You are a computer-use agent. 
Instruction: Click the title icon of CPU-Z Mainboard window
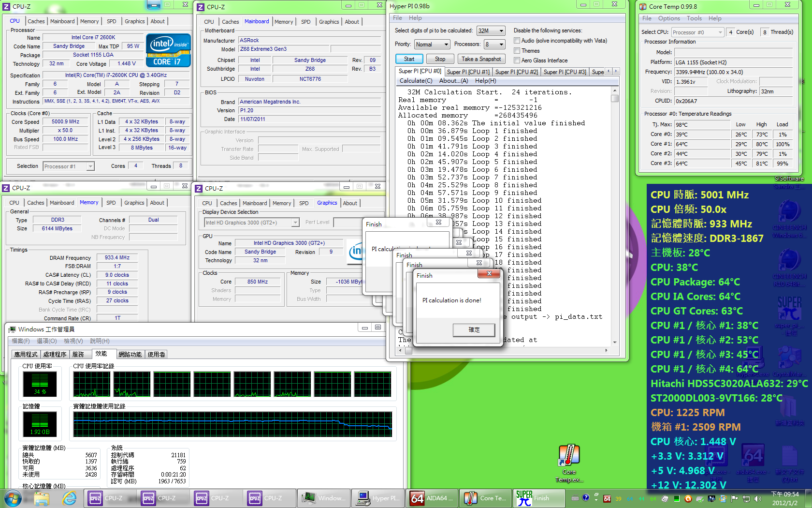[x=201, y=7]
